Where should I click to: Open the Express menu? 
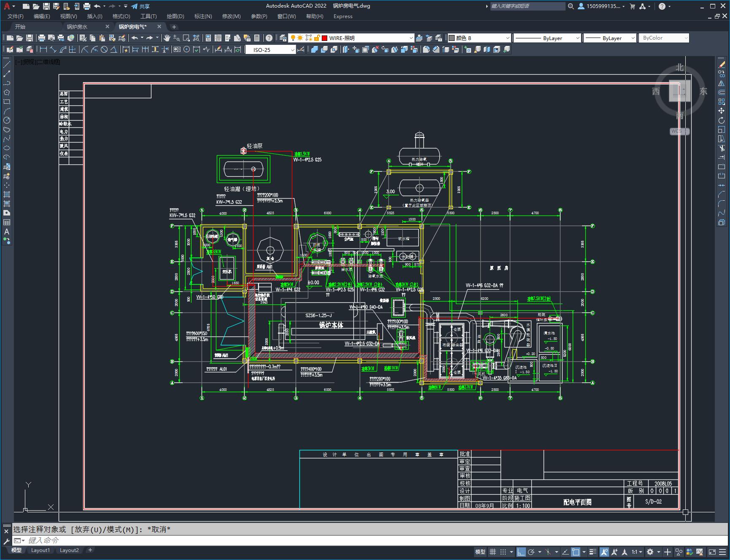coord(343,16)
